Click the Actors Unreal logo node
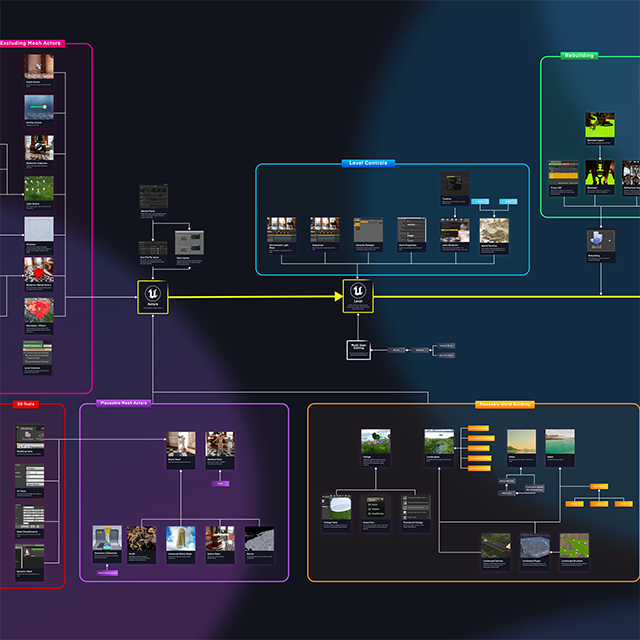The height and width of the screenshot is (640, 640). [152, 296]
